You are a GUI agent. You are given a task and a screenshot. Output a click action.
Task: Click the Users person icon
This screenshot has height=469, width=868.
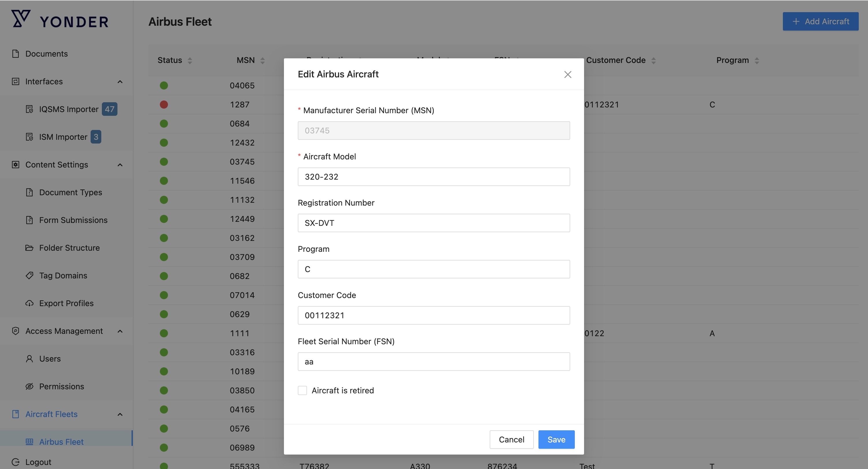29,359
